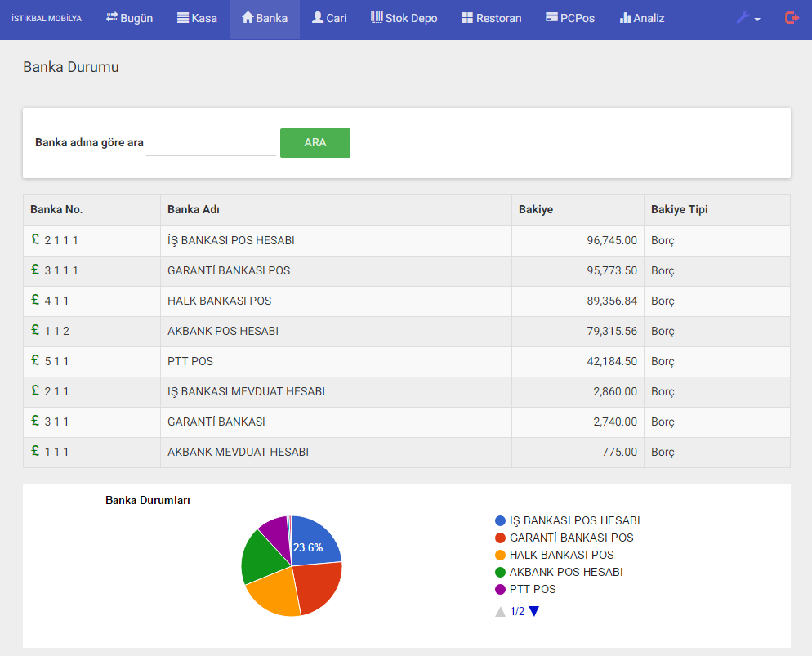Click the previous legend page up arrow

(x=500, y=611)
